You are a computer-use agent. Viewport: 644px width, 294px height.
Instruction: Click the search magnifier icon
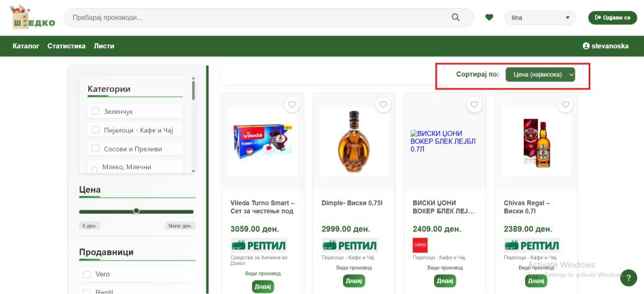tap(456, 18)
